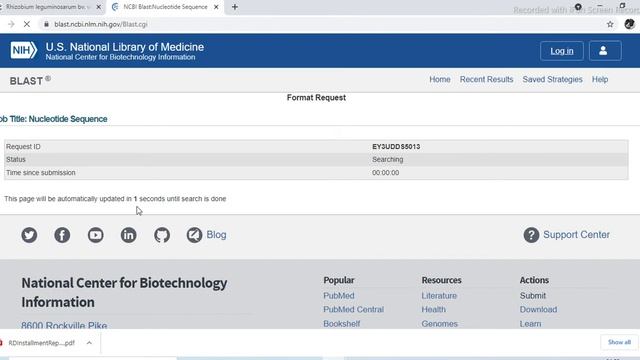Open the Blog feed icon
Image resolution: width=640 pixels, height=360 pixels.
[194, 235]
